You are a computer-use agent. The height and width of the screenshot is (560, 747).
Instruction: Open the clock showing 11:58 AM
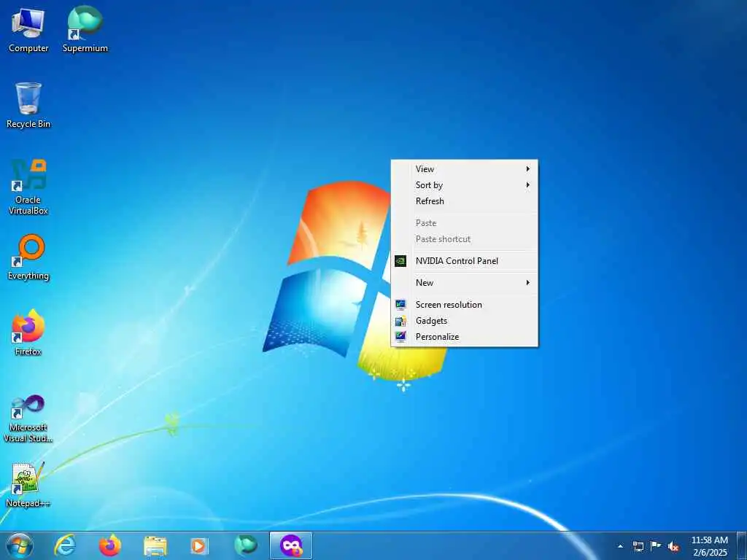[709, 545]
